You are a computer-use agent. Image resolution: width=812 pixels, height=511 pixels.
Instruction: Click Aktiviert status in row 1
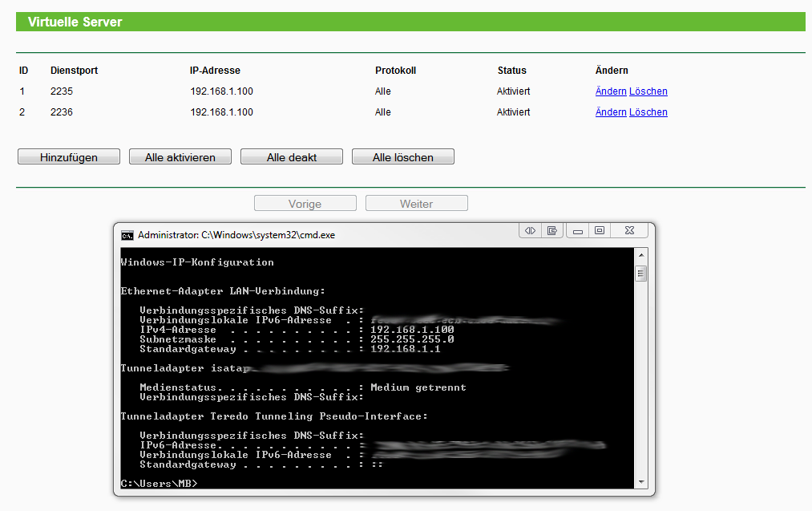coord(513,91)
